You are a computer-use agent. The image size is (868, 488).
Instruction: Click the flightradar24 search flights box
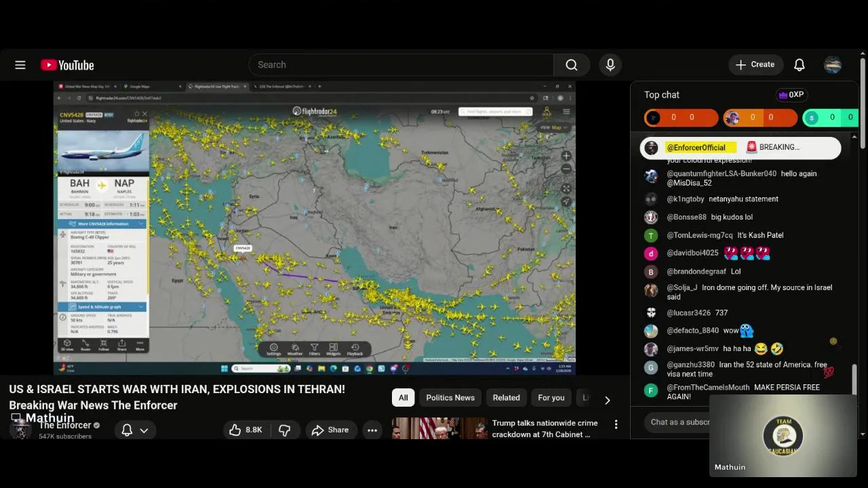495,111
